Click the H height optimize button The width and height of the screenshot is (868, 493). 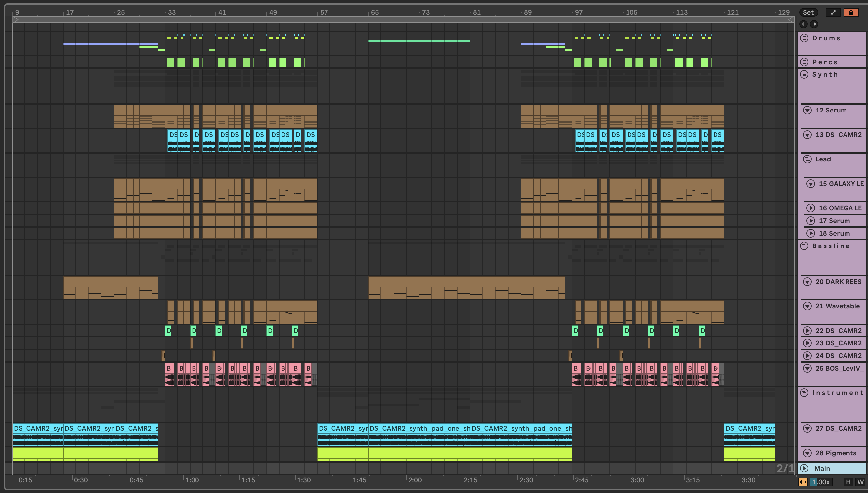point(848,482)
